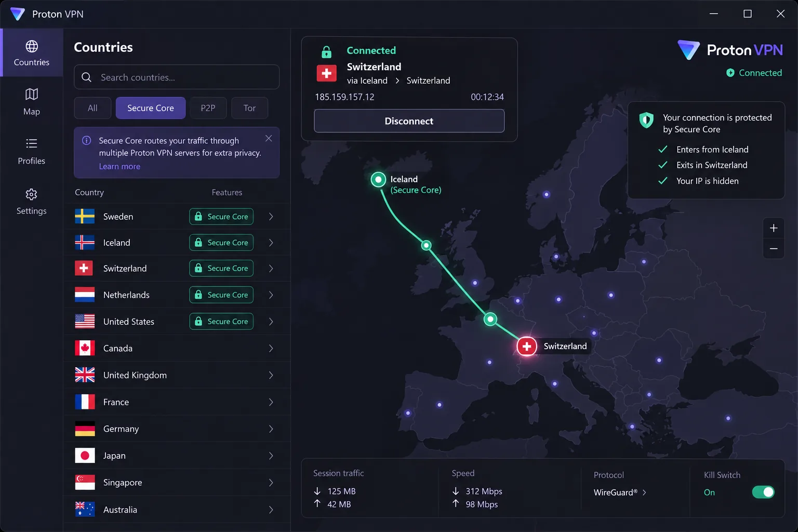Click Switzerland's Secure Core badge
Viewport: 798px width, 532px height.
click(221, 268)
